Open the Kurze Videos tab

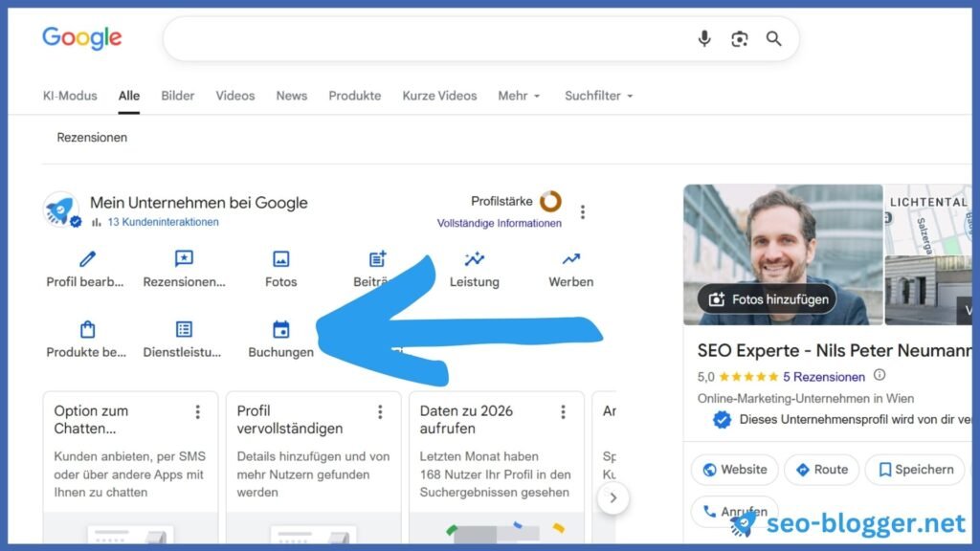439,96
